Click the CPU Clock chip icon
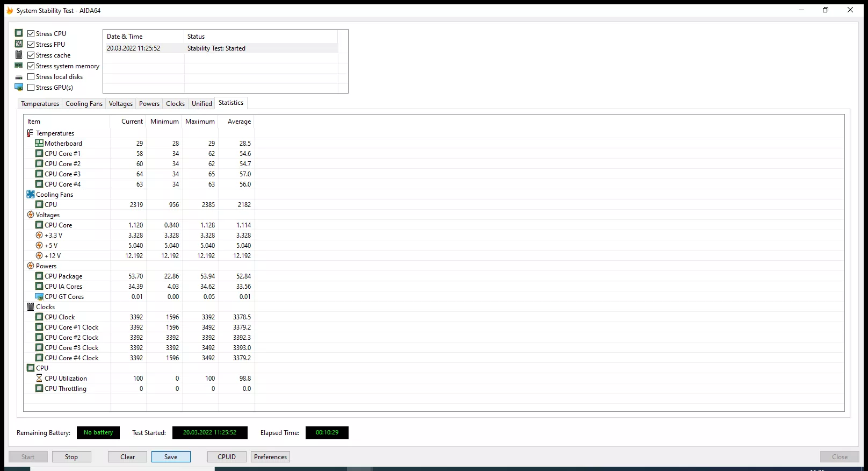 (39, 317)
